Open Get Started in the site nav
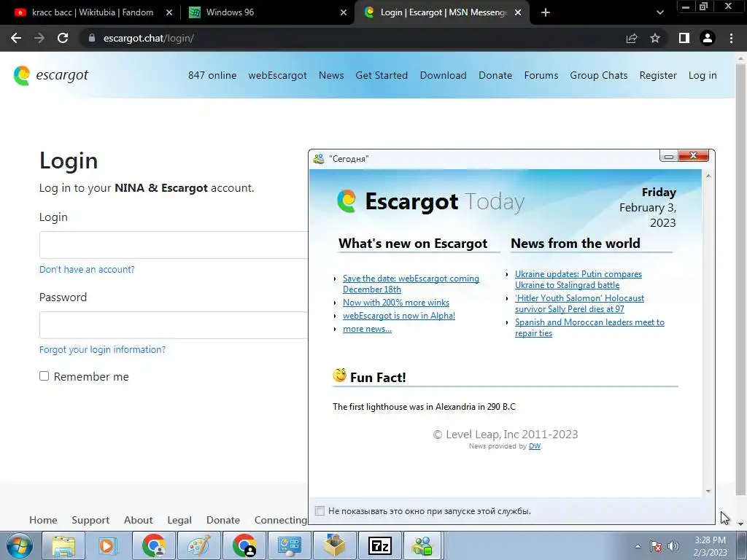This screenshot has width=747, height=560. pyautogui.click(x=382, y=75)
